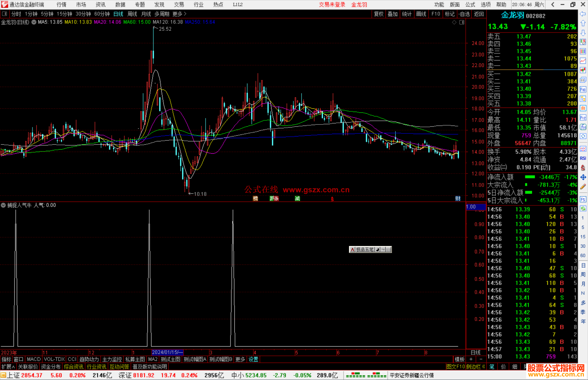Image resolution: width=588 pixels, height=380 pixels.
Task: Click the back arrow sidebar icon
Action: click(x=583, y=14)
